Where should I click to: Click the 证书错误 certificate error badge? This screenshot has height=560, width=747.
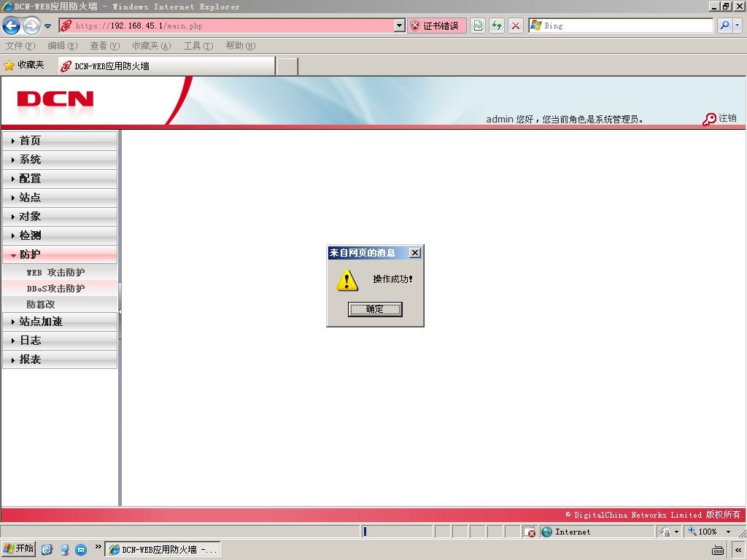click(x=436, y=26)
